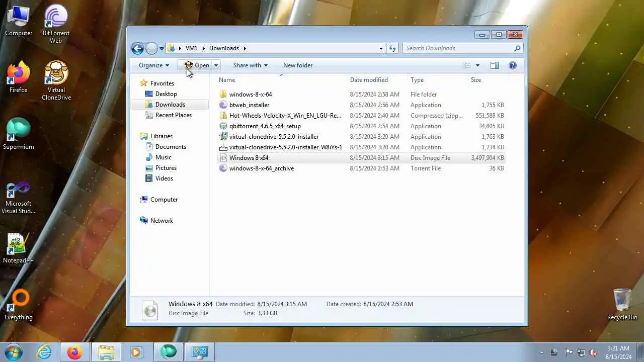Select btweb_installer application file
Image resolution: width=644 pixels, height=362 pixels.
[249, 105]
